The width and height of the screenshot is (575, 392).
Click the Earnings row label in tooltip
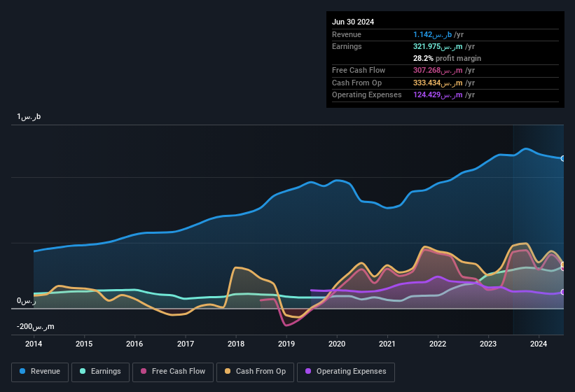point(347,46)
